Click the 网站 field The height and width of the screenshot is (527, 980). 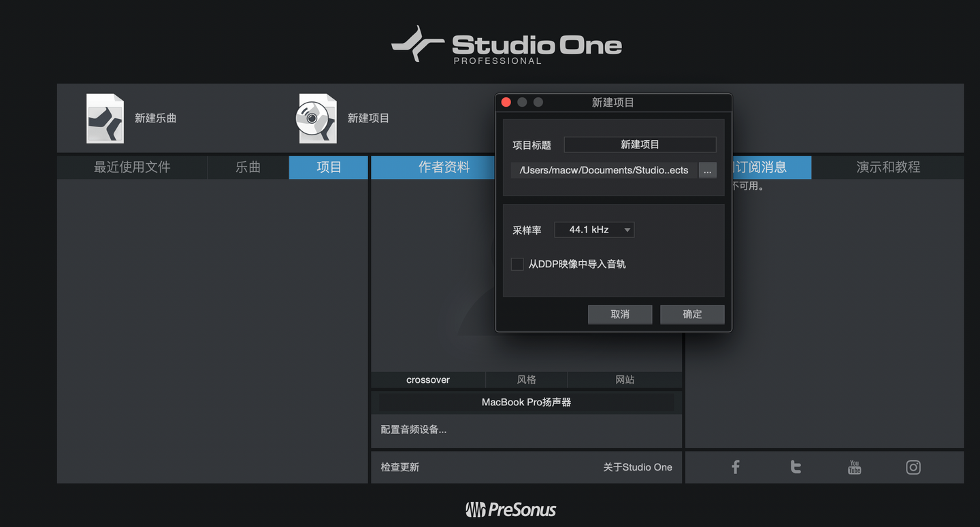point(625,380)
